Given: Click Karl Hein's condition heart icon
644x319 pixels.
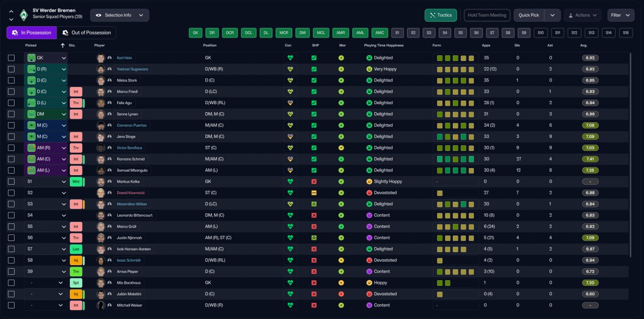Looking at the screenshot, I should [x=290, y=58].
